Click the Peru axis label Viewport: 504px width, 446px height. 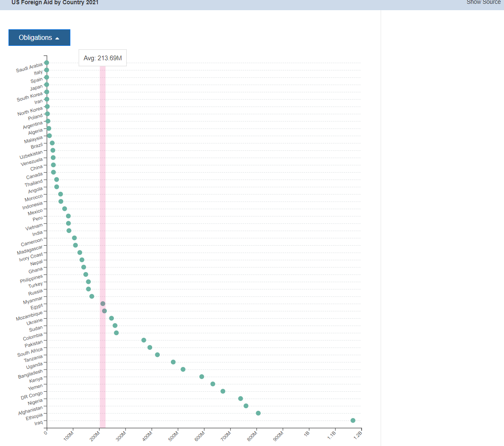tap(38, 219)
